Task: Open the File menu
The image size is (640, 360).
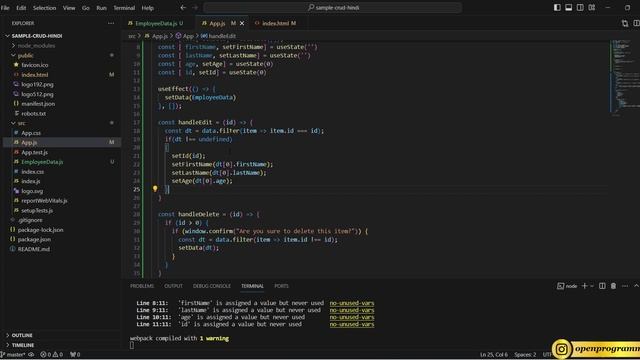Action: pyautogui.click(x=5, y=8)
